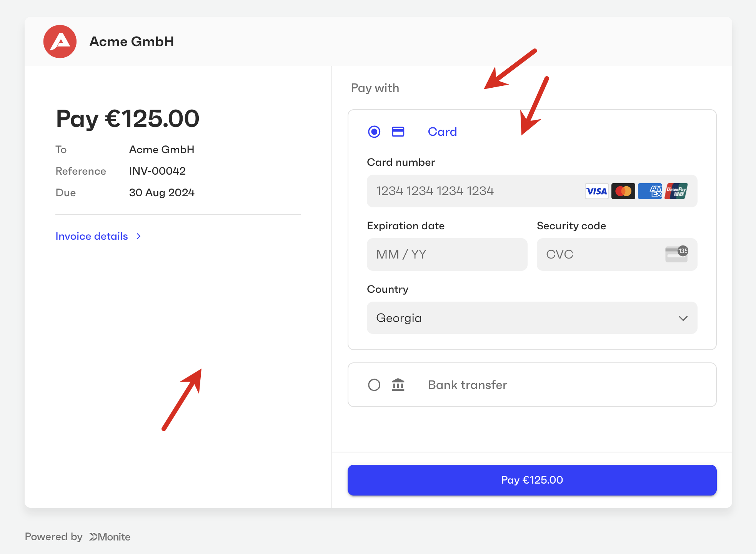756x554 pixels.
Task: Choose the Bank transfer payment option label
Action: (x=468, y=385)
